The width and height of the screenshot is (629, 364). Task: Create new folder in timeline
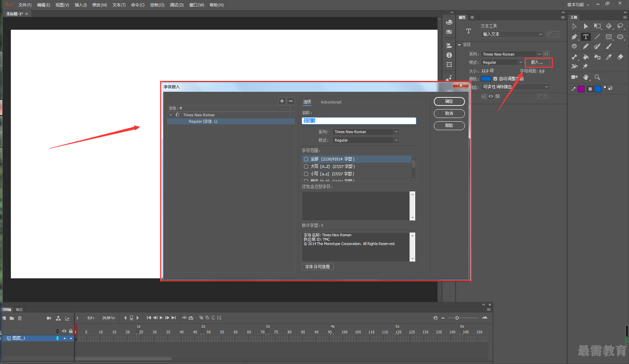(x=12, y=318)
